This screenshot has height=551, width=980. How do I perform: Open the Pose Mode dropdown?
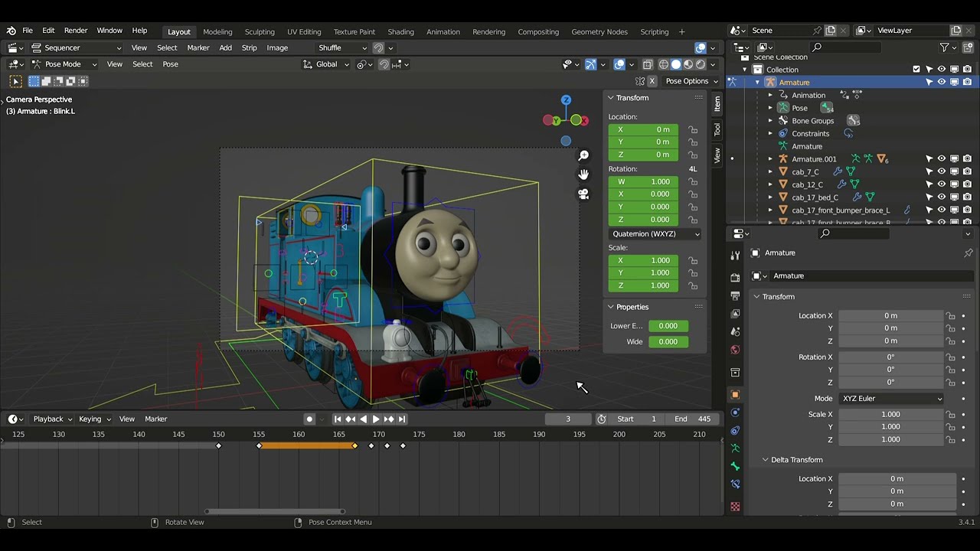(x=63, y=64)
